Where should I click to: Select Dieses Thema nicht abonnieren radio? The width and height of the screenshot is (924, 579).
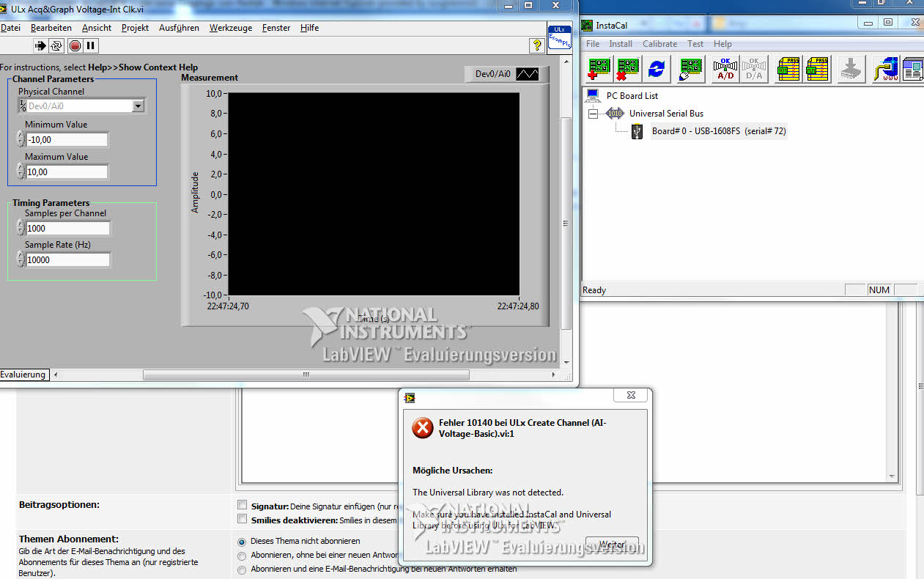pyautogui.click(x=243, y=541)
